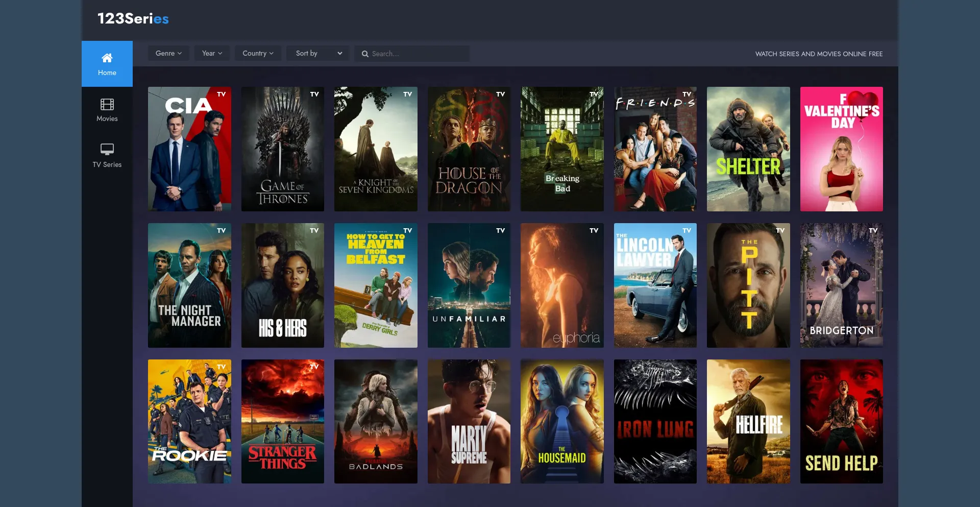This screenshot has width=980, height=507.
Task: Select A Knight of the Seven Kingdoms
Action: click(x=376, y=149)
